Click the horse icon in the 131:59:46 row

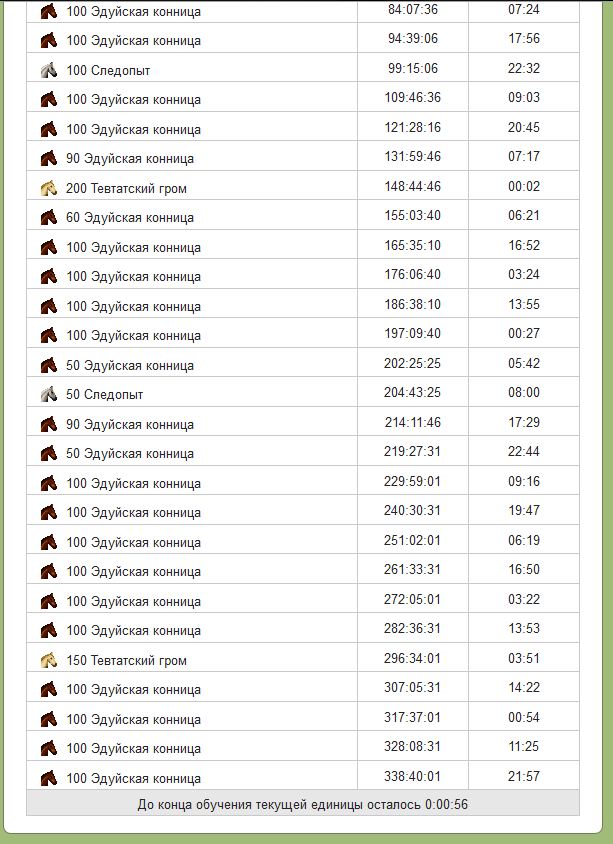49,158
